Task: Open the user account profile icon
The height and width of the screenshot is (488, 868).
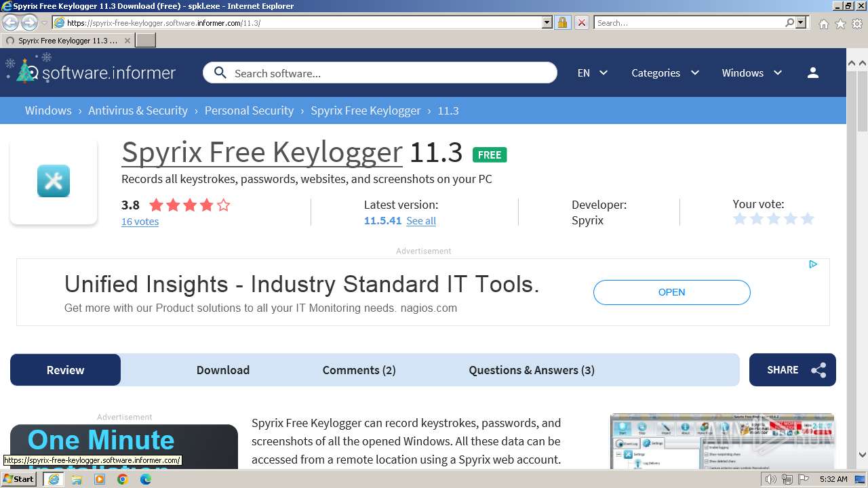Action: [813, 73]
